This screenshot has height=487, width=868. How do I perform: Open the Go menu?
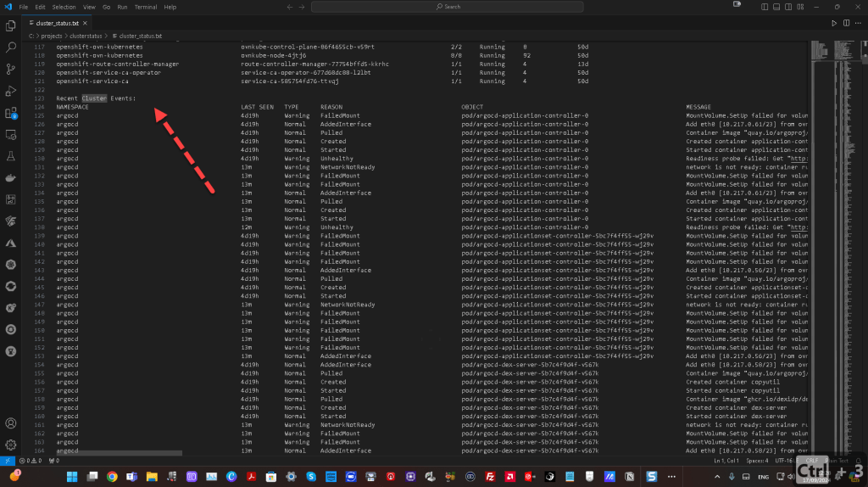(x=106, y=7)
